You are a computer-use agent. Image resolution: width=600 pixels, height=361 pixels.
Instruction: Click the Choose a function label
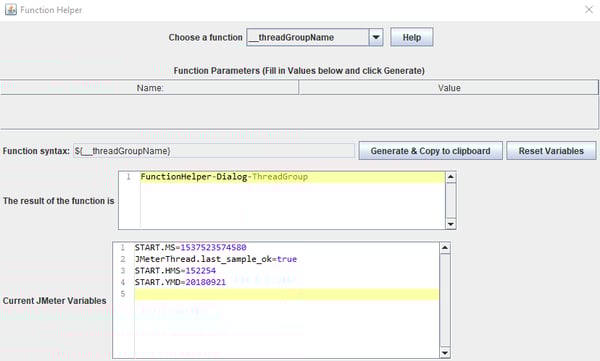pyautogui.click(x=205, y=38)
